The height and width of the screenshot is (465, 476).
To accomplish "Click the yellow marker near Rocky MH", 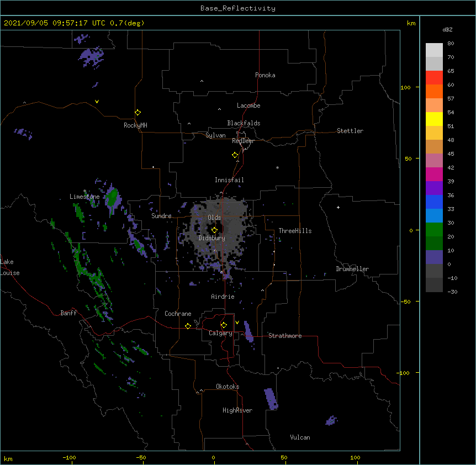I will pos(137,112).
